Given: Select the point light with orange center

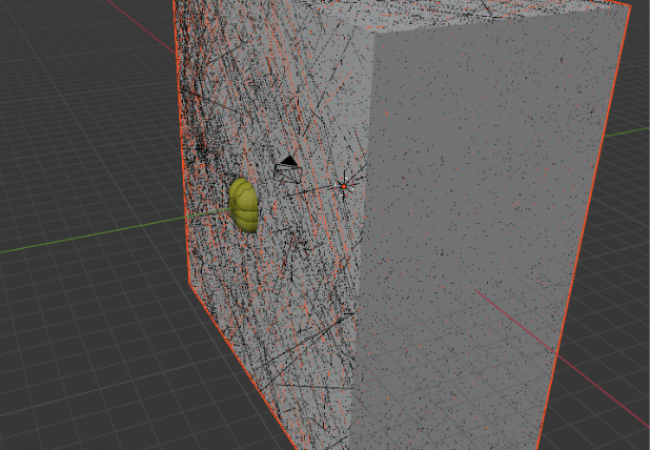Looking at the screenshot, I should (x=344, y=186).
